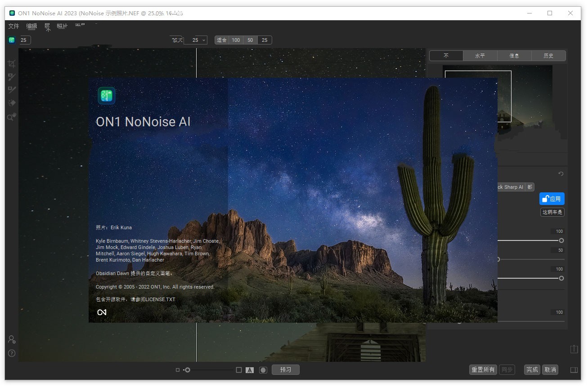Open the 文件 menu

(14, 26)
